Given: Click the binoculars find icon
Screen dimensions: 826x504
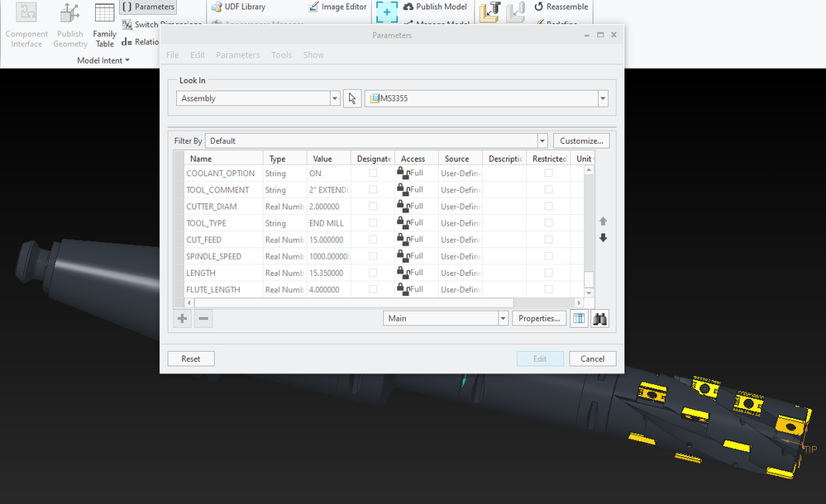Looking at the screenshot, I should tap(600, 319).
